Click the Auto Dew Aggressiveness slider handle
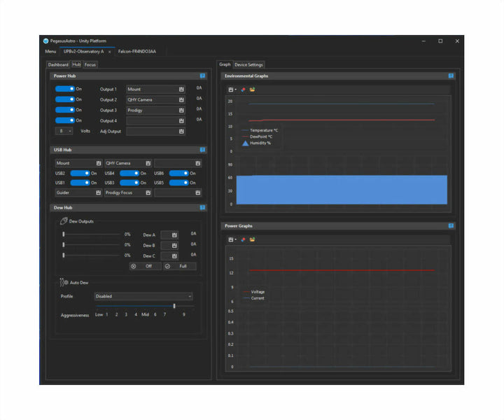504x420 pixels. pos(174,306)
